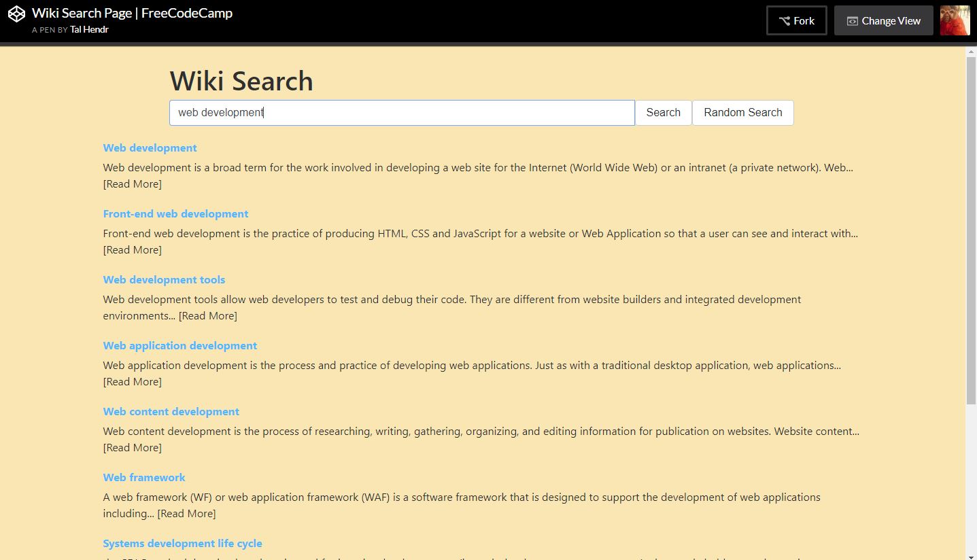The image size is (977, 560).
Task: Click the CodePen logo icon
Action: pos(16,14)
